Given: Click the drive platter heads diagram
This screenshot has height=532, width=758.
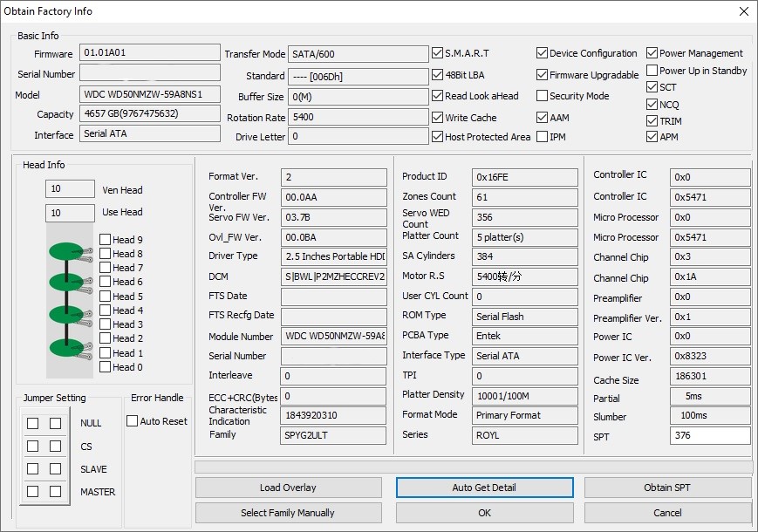Looking at the screenshot, I should [70, 301].
